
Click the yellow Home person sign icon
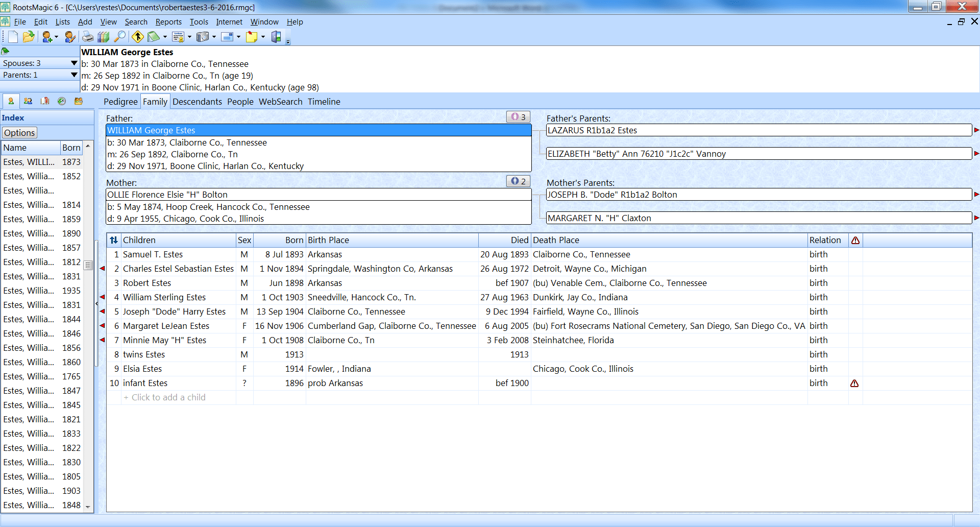point(137,37)
